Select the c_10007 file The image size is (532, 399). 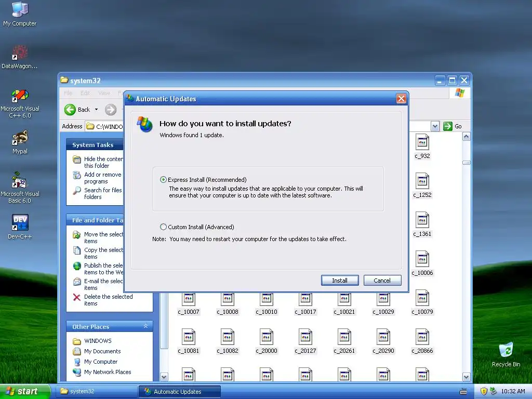[x=188, y=303]
